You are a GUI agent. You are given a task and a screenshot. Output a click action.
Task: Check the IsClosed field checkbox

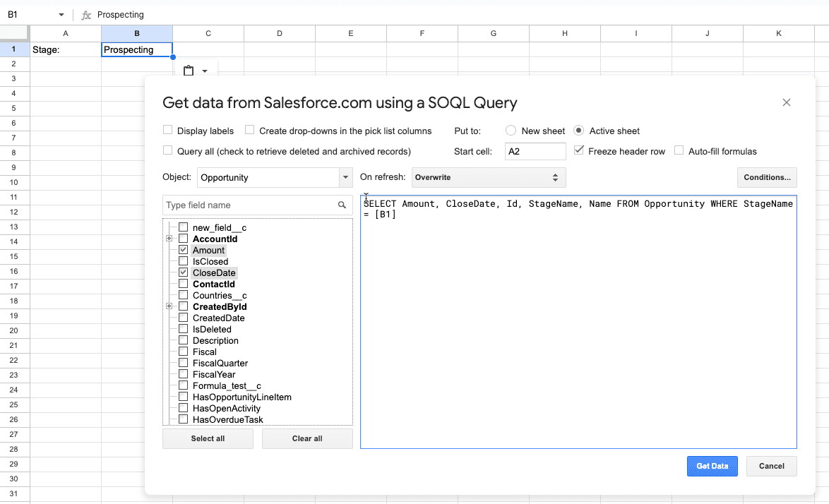click(x=184, y=261)
